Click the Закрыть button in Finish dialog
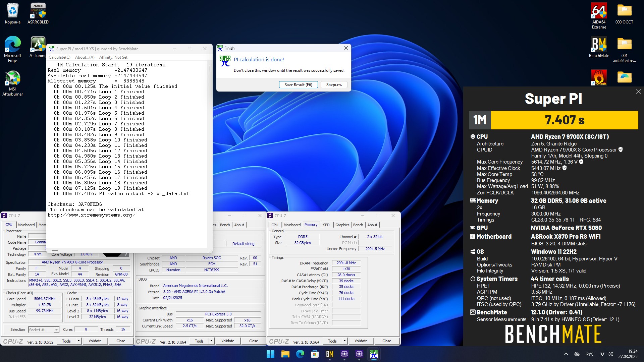Image resolution: width=644 pixels, height=362 pixels. (334, 85)
